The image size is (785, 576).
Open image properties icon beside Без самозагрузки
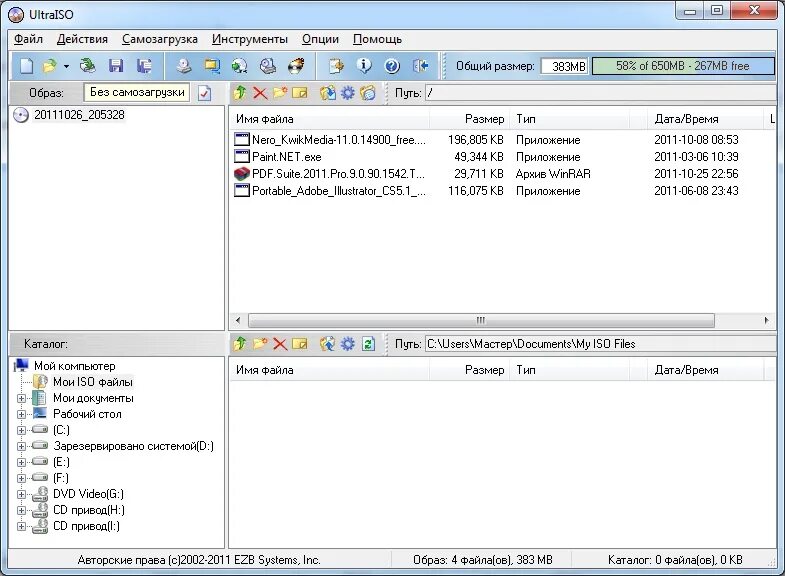pyautogui.click(x=204, y=93)
